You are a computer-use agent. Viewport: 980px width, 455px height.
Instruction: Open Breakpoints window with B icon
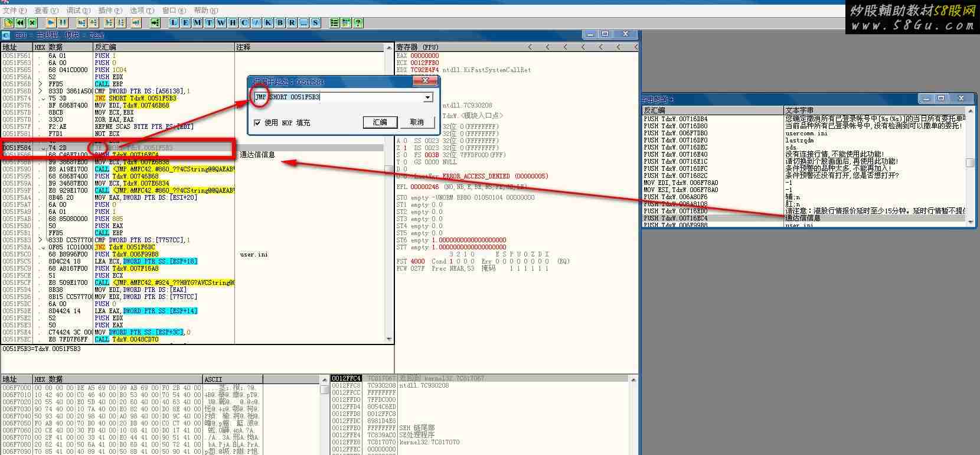point(280,22)
